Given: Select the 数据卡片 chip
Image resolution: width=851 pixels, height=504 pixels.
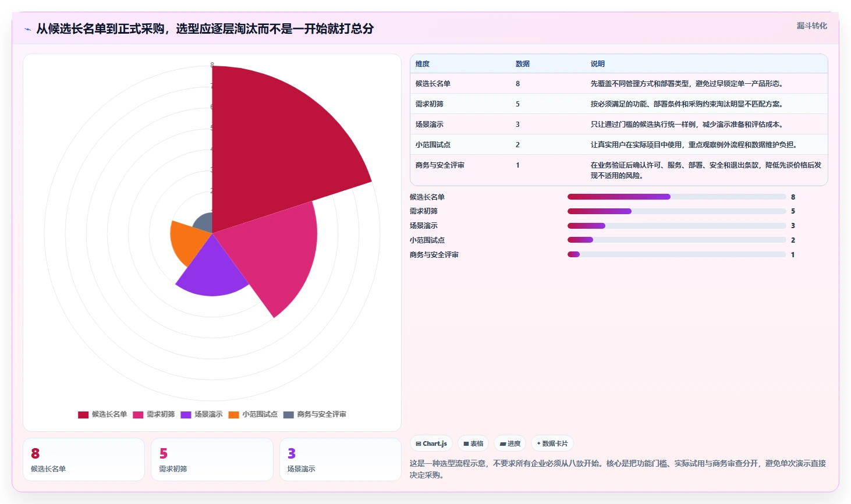Looking at the screenshot, I should (552, 443).
